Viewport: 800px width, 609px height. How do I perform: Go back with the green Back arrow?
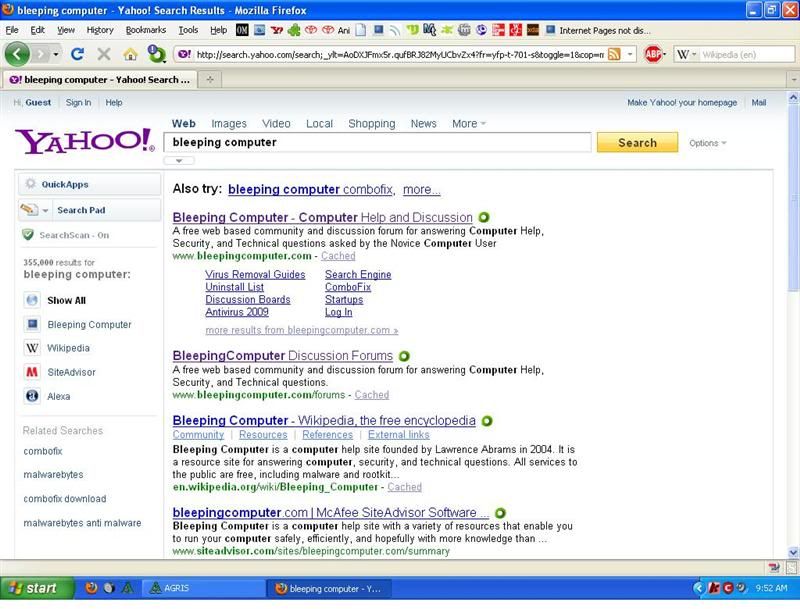coord(17,54)
